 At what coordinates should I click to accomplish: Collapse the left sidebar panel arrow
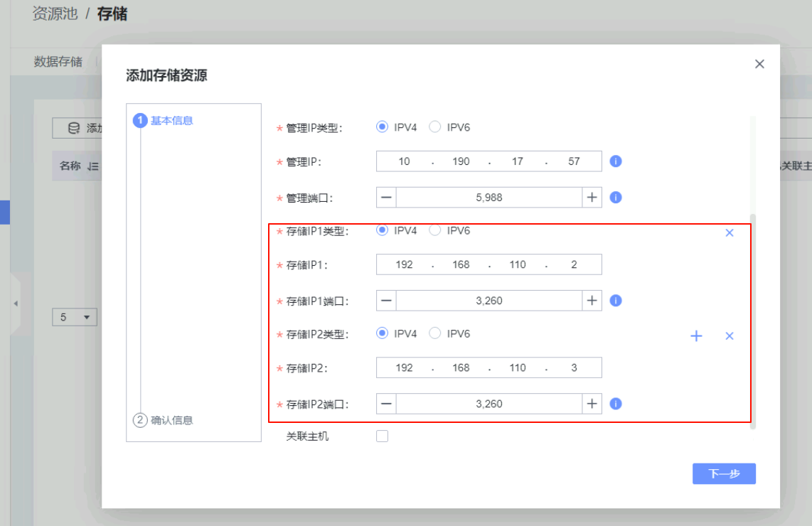(16, 304)
